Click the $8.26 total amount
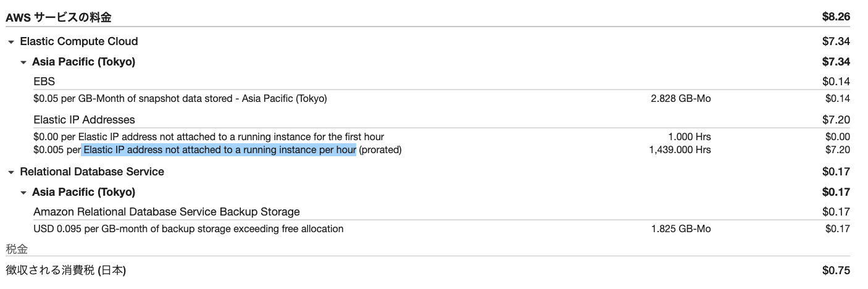 [x=836, y=17]
